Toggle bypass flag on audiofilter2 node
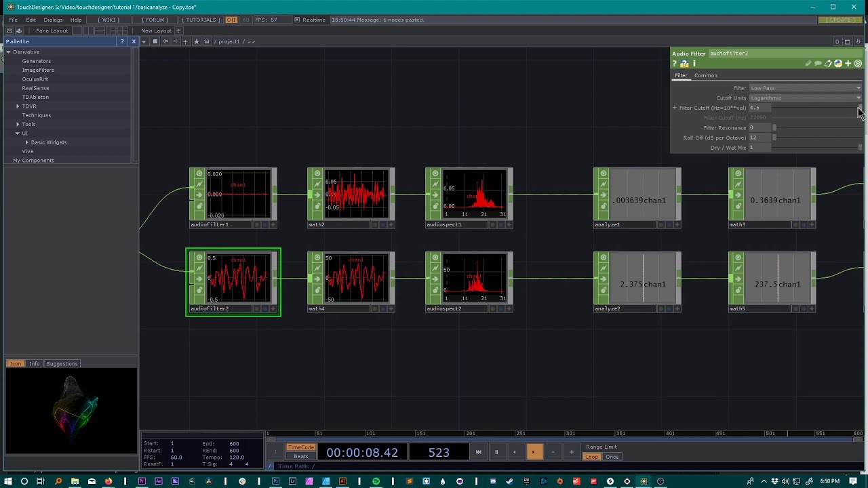The width and height of the screenshot is (868, 488). [x=199, y=279]
